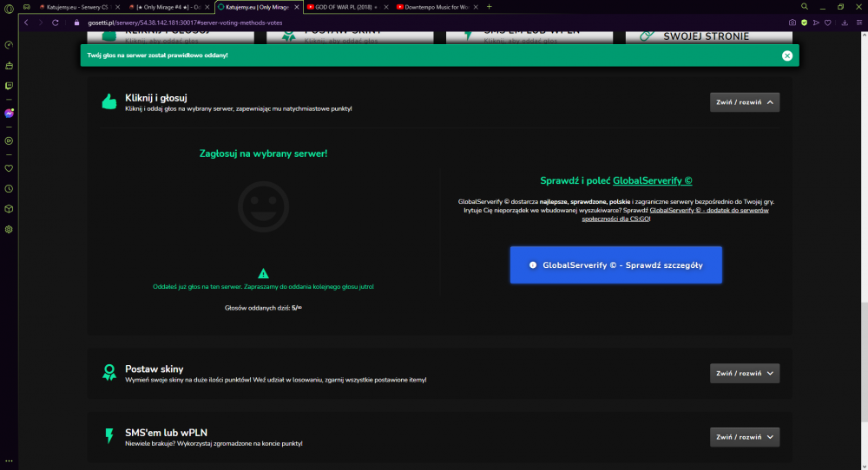Screen dimensions: 868x470
Task: Click the lightning icon beside SMS'em lub wPLN
Action: (109, 435)
